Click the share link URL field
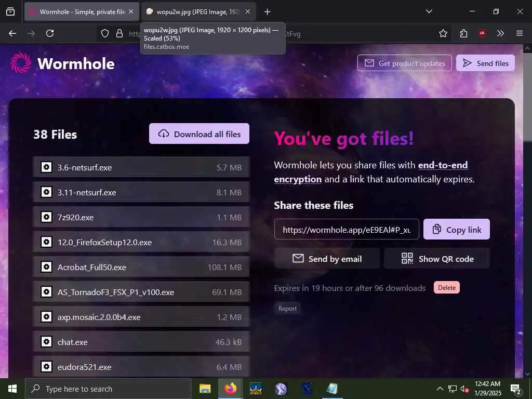 347,229
